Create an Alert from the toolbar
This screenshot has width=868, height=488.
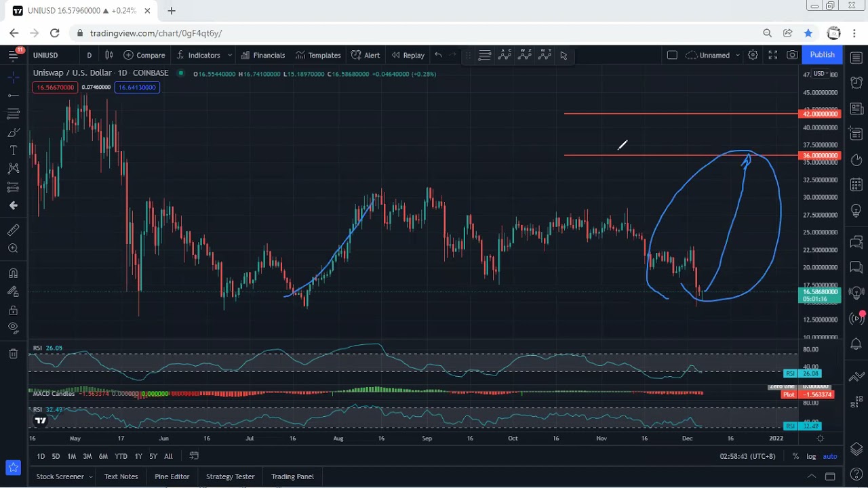tap(366, 55)
